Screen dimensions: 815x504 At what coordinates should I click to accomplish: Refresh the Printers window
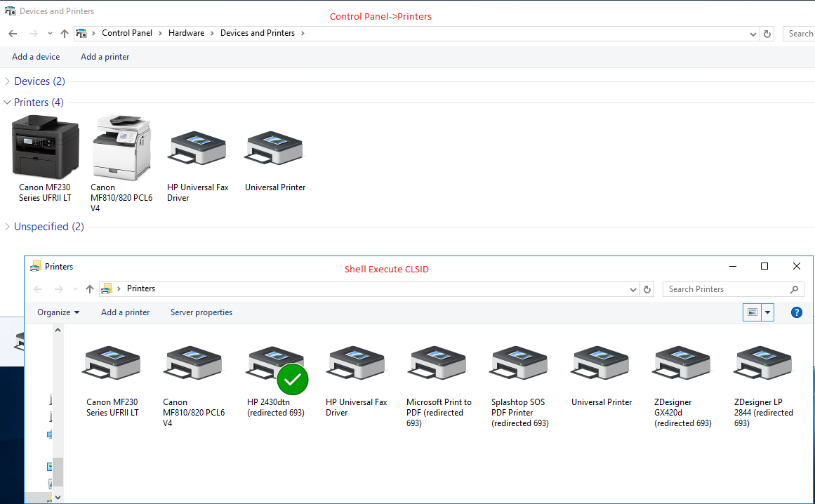coord(647,289)
